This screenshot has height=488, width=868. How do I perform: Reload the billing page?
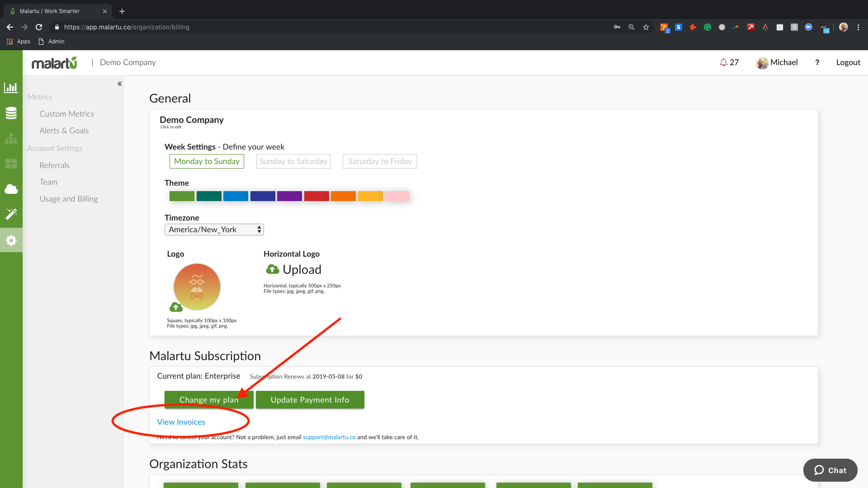point(39,27)
